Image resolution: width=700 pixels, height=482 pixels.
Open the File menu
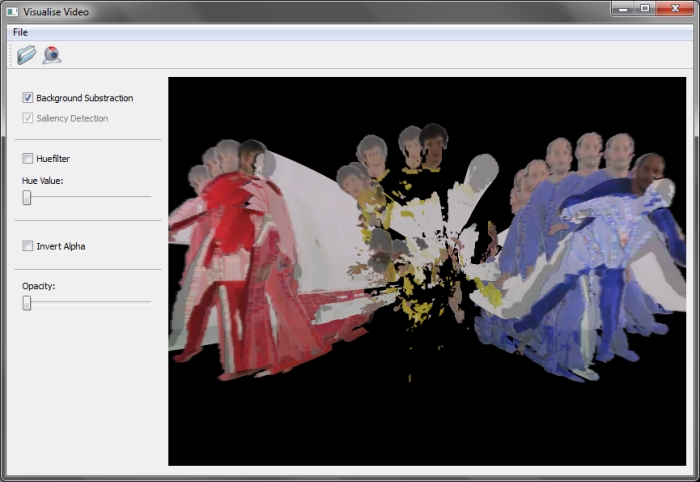coord(20,32)
